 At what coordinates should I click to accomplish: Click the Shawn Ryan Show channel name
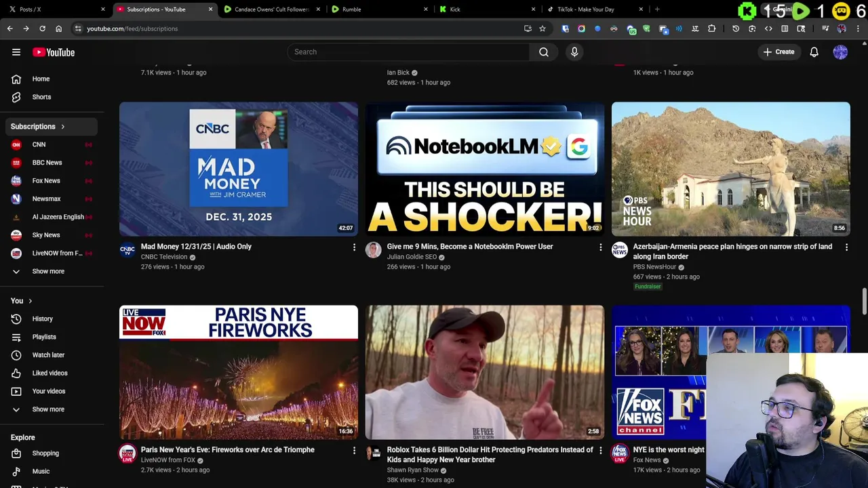(x=413, y=470)
